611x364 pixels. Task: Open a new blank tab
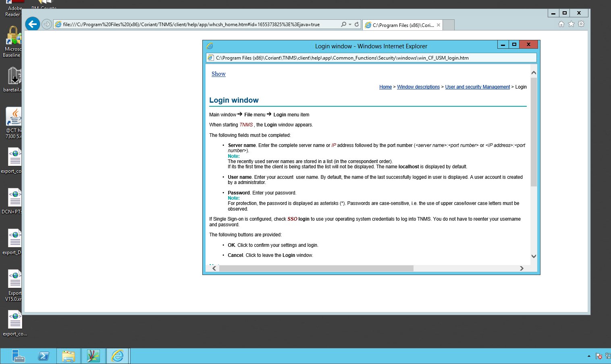tap(449, 25)
